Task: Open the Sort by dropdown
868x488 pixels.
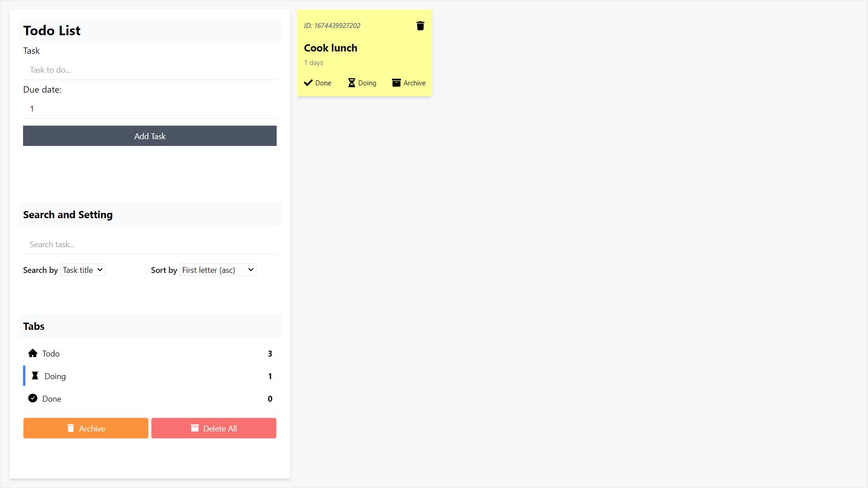Action: click(218, 270)
